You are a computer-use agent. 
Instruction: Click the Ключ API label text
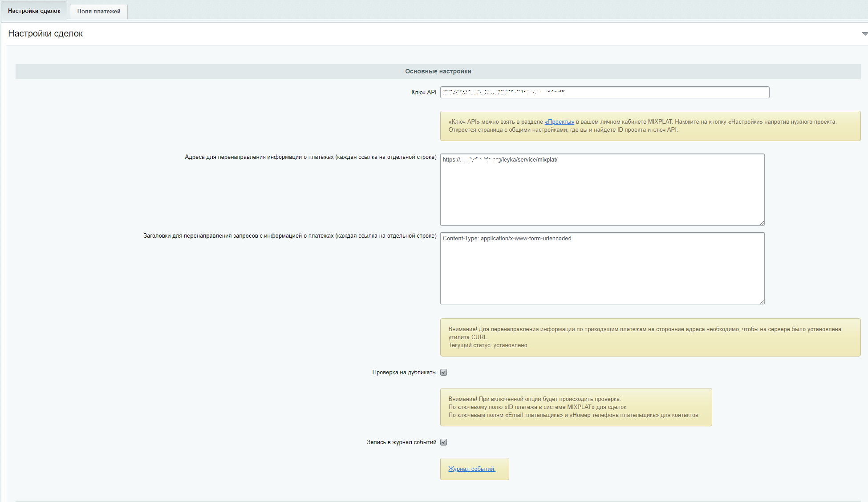423,93
